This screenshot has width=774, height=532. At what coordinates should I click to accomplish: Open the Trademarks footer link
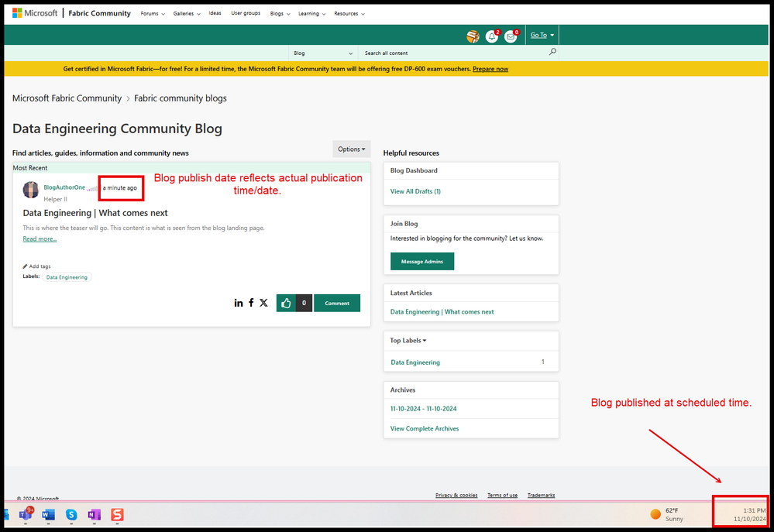541,495
